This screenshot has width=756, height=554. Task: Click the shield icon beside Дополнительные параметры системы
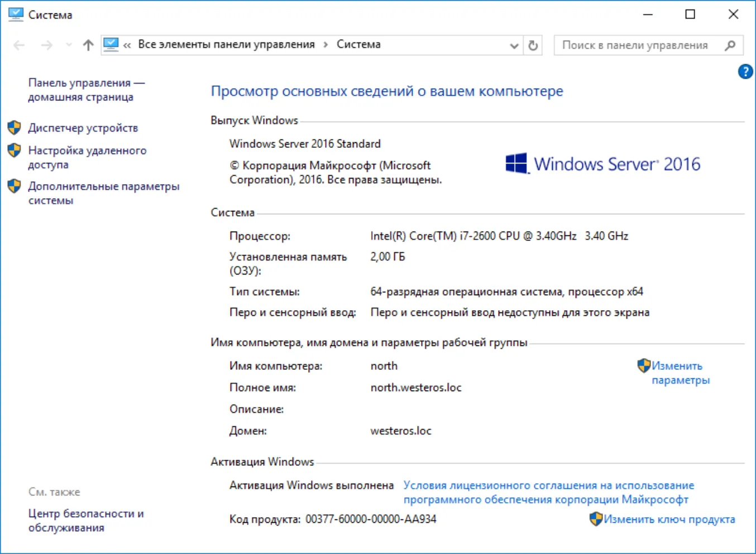(15, 186)
